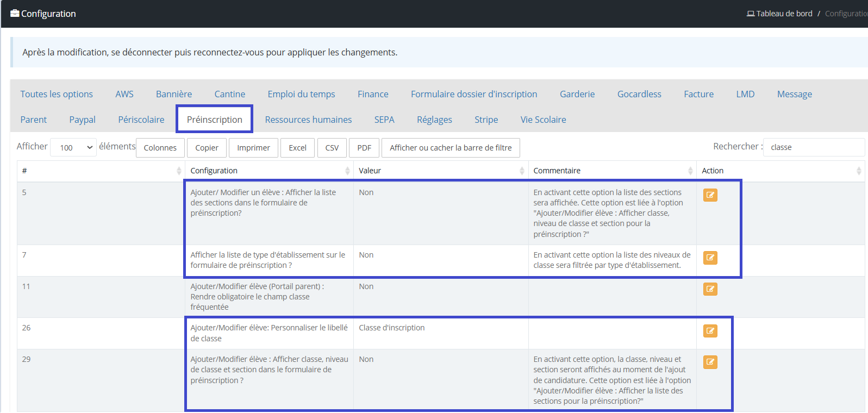Click the Rechercher search field
868x413 pixels.
814,147
